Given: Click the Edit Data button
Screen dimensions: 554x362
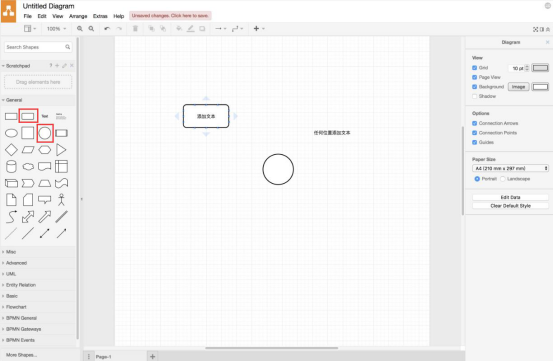Looking at the screenshot, I should point(510,197).
